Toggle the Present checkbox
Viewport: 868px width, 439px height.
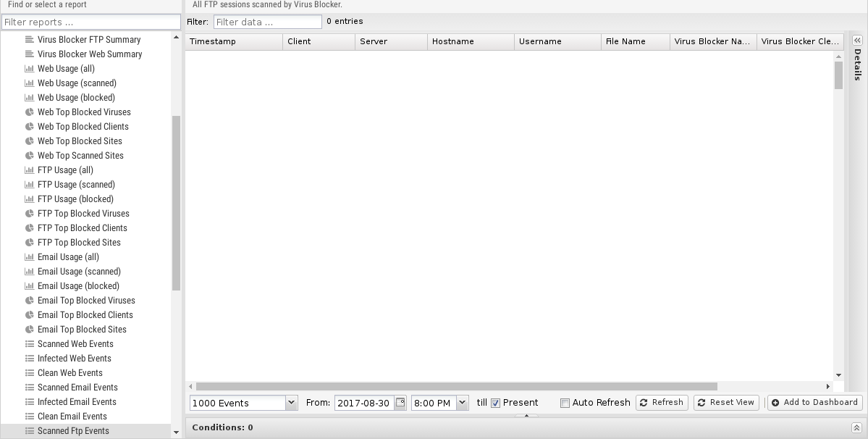495,403
